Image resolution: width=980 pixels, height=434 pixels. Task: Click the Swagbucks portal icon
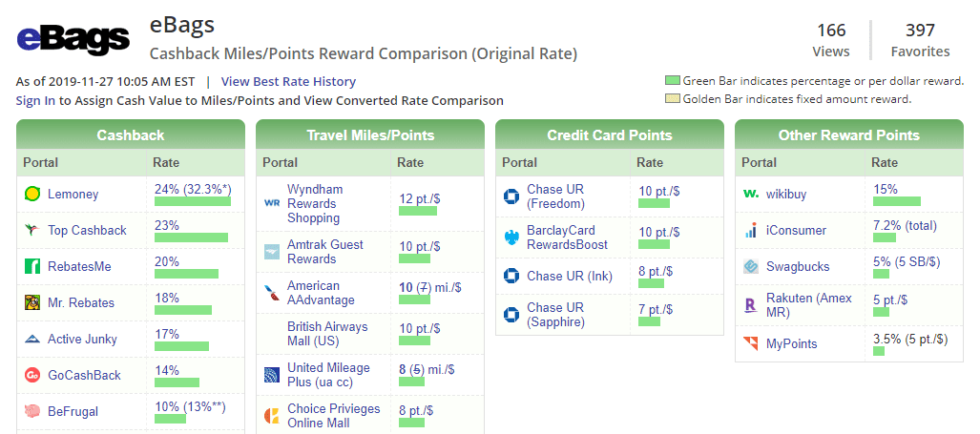coord(751,267)
